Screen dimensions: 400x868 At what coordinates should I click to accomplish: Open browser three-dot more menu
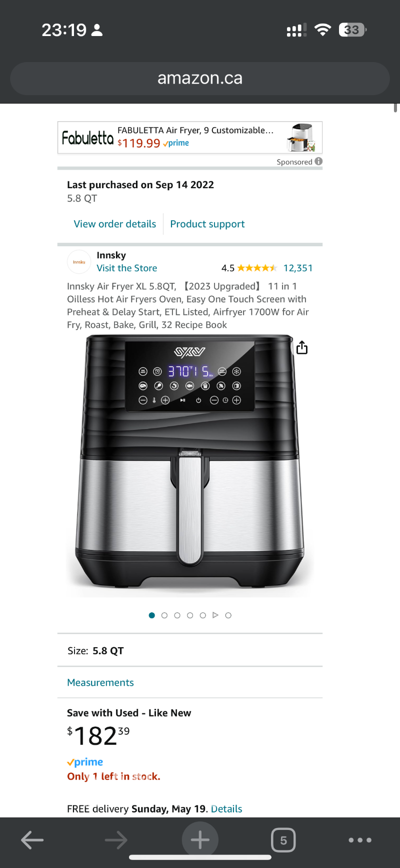[x=360, y=840]
